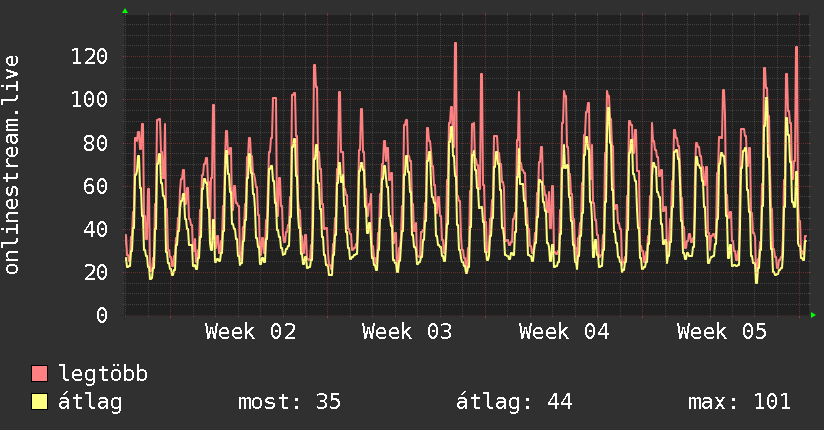Click the átlag legend label beside yellow swatch

pos(90,402)
